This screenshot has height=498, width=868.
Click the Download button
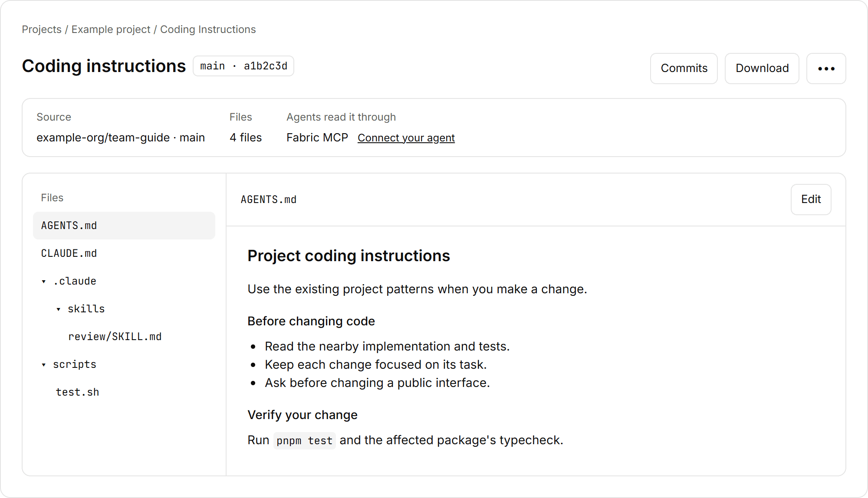762,69
